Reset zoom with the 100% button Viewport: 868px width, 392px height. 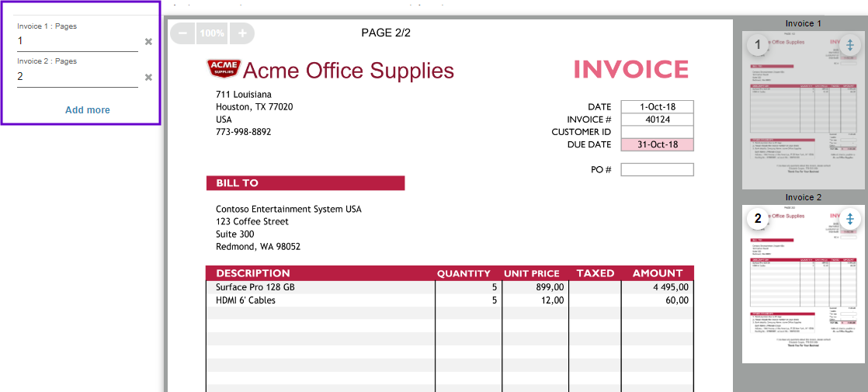[212, 33]
